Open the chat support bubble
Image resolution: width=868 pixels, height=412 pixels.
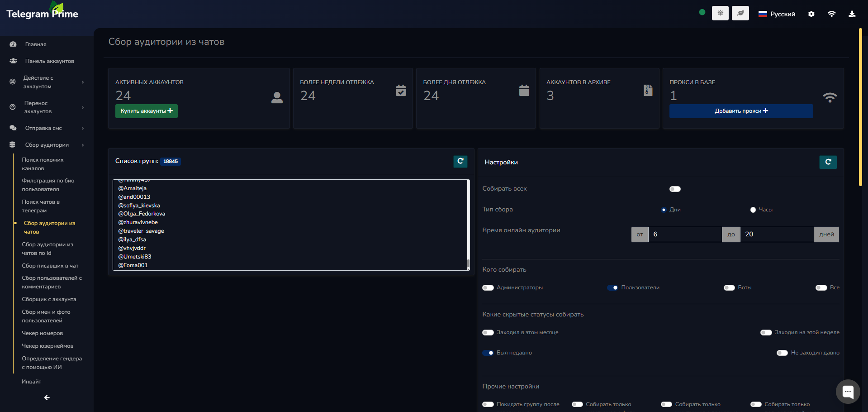(848, 391)
